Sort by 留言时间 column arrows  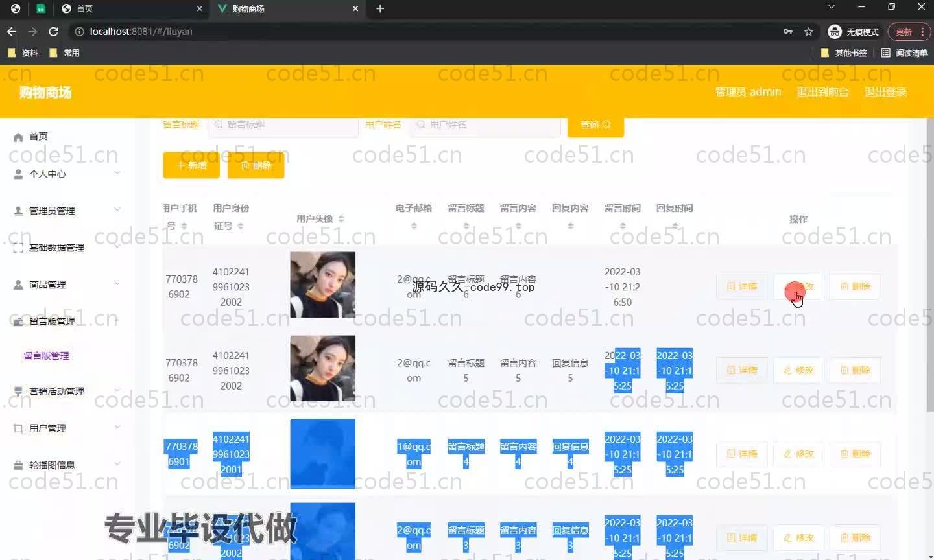point(623,226)
